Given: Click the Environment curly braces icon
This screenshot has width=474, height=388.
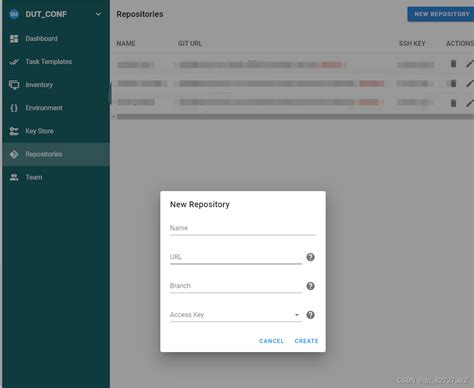Looking at the screenshot, I should pos(14,108).
